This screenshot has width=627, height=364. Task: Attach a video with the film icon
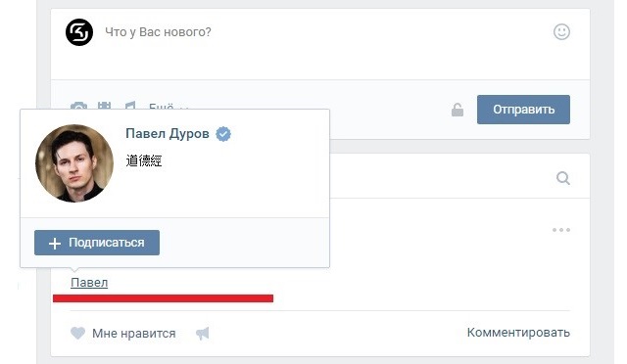(x=105, y=106)
